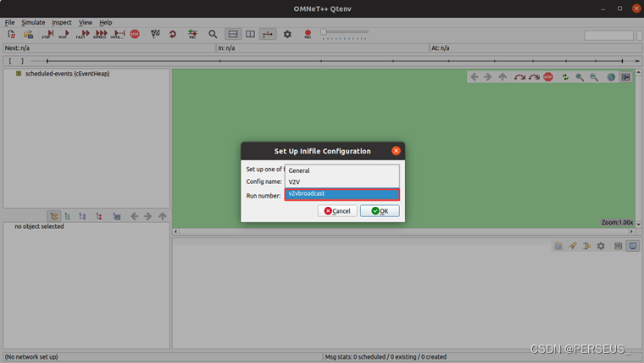Click the STEP simulation button
Screen dimensions: 644x363
pos(47,35)
